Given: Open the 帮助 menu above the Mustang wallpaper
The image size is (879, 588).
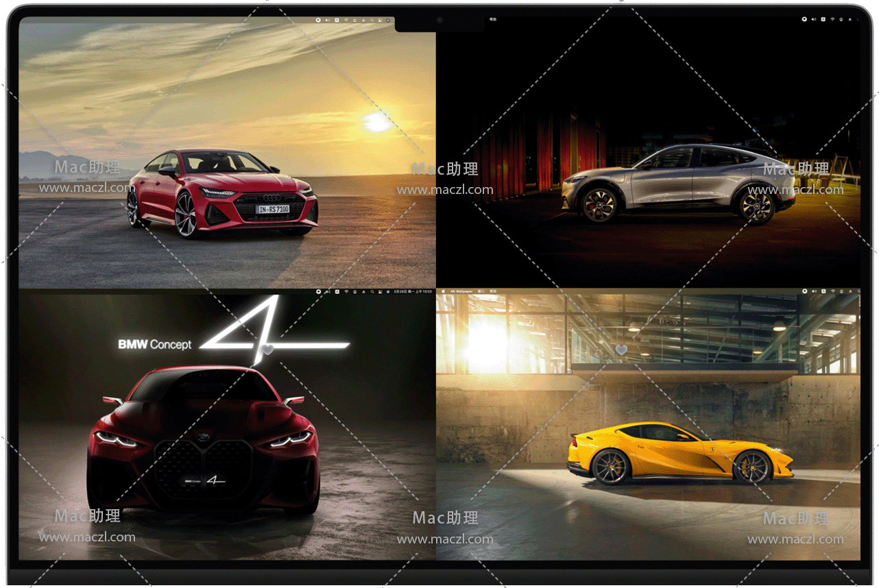Looking at the screenshot, I should tap(492, 20).
